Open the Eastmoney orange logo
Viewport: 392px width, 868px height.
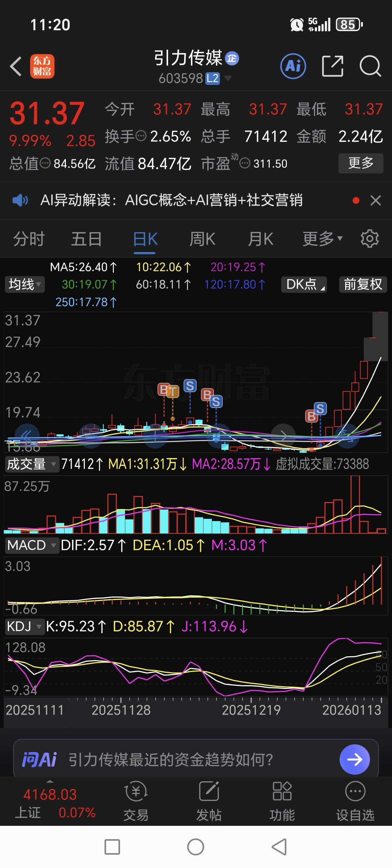pyautogui.click(x=42, y=66)
